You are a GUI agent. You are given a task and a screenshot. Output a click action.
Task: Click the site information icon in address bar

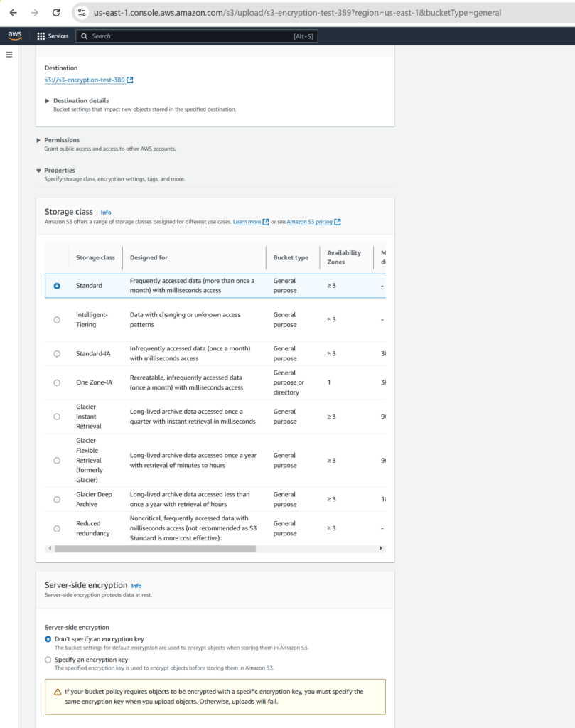(x=83, y=13)
